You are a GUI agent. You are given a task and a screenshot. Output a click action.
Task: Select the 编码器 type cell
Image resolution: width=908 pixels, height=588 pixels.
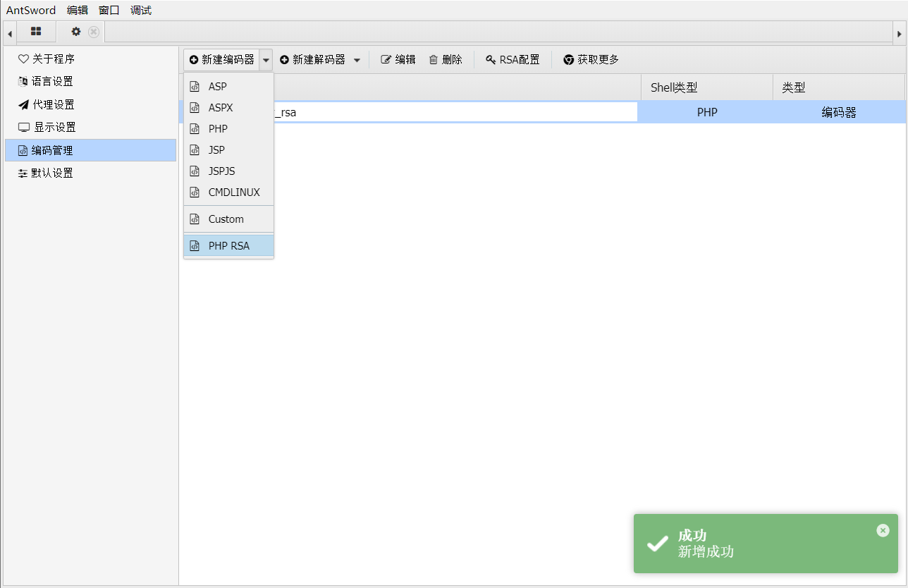click(x=839, y=112)
